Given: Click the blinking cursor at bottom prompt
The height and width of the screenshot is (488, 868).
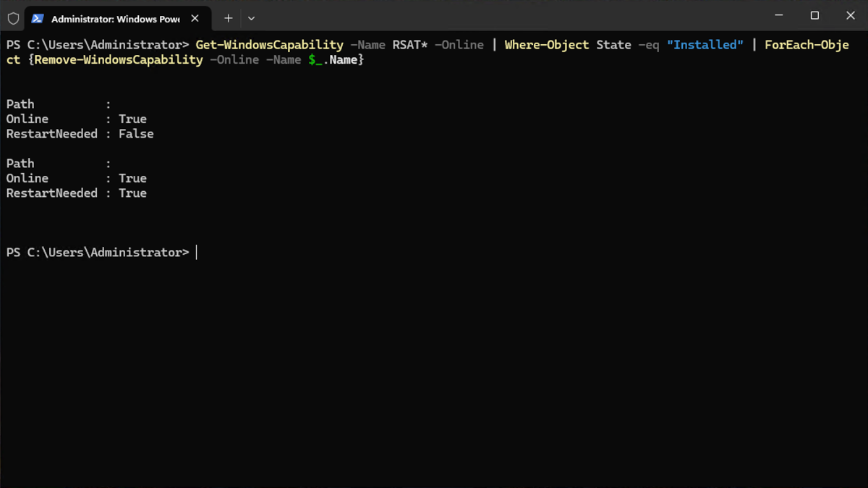Looking at the screenshot, I should tap(197, 252).
